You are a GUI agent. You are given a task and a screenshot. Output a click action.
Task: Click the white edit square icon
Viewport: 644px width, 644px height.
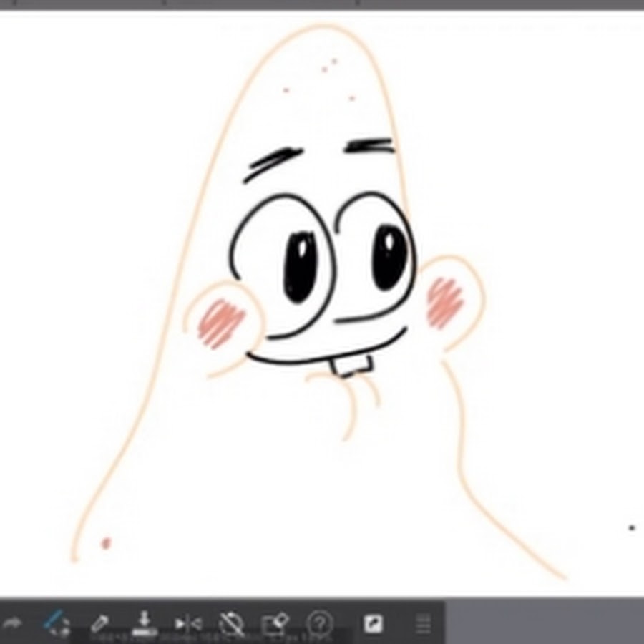[x=373, y=623]
